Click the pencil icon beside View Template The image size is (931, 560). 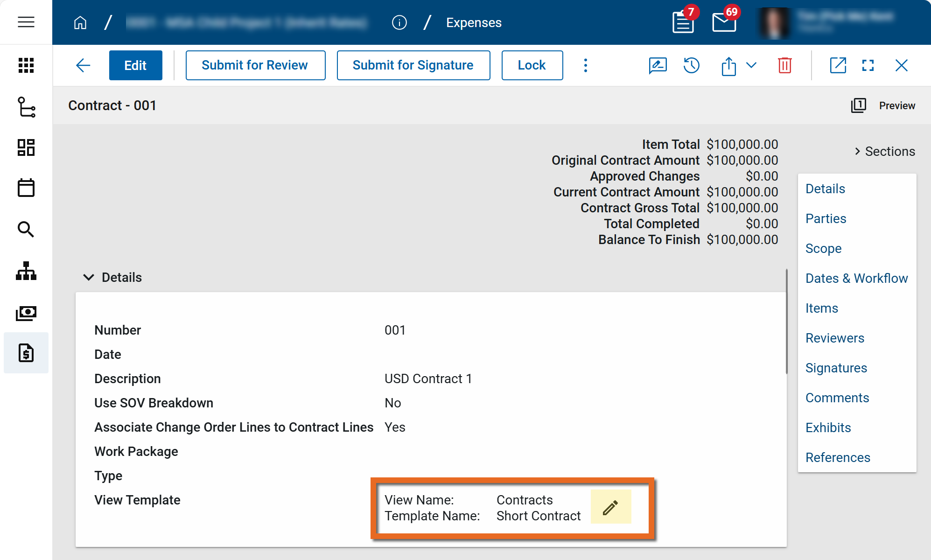tap(610, 507)
